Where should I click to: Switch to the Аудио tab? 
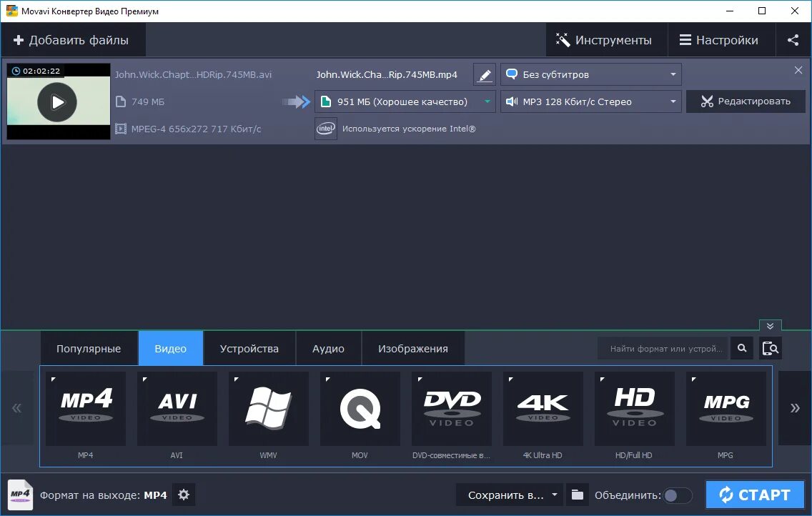[328, 348]
